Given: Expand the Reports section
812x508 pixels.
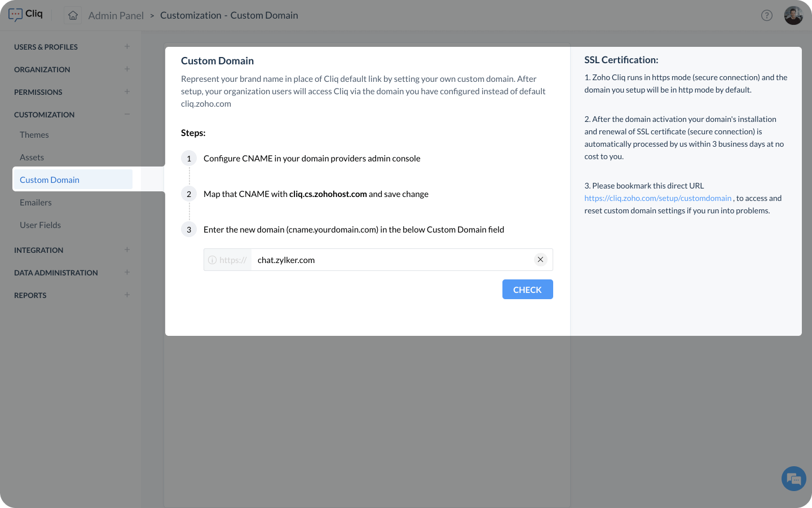Looking at the screenshot, I should click(127, 295).
